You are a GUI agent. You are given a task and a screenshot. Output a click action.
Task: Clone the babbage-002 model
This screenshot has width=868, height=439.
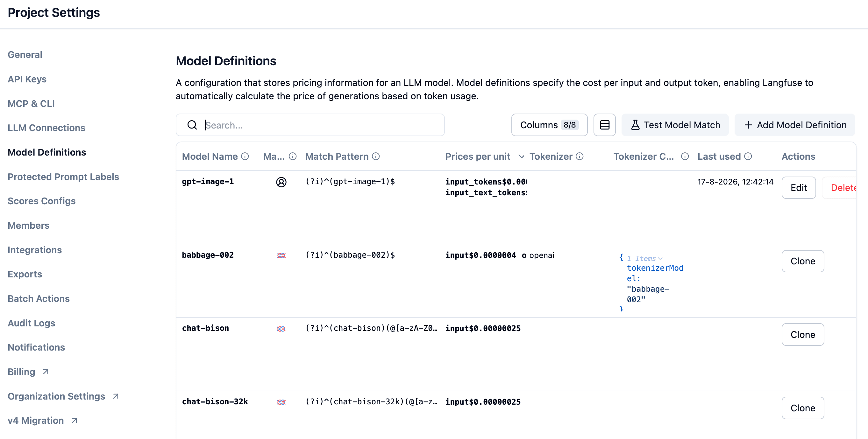tap(803, 261)
